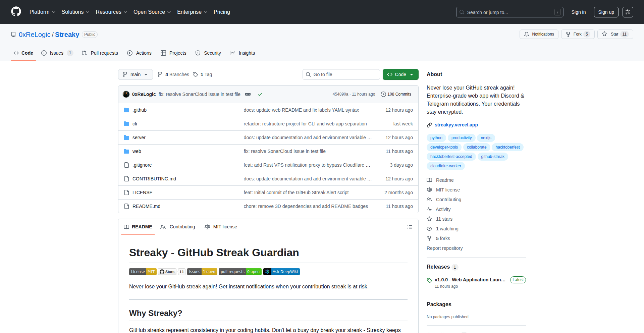Open the v1.0.0 Web Application release
Screen dimensions: 644x333
(x=469, y=279)
